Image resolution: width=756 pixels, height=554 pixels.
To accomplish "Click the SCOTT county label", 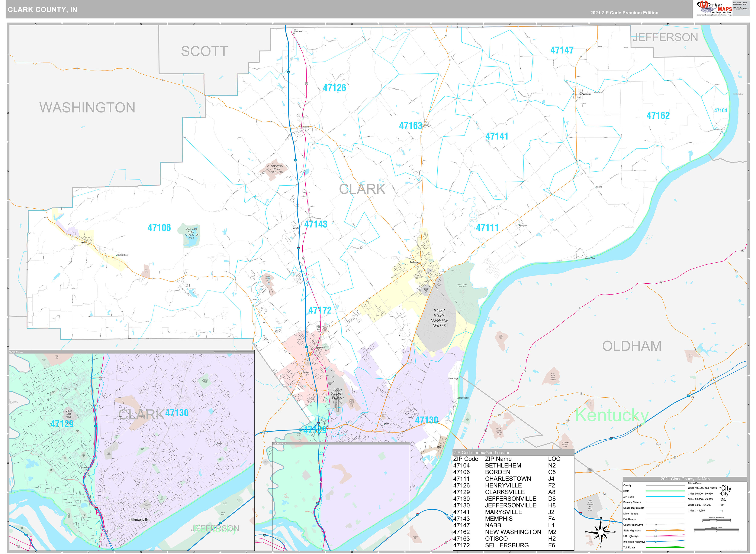I will pos(204,51).
